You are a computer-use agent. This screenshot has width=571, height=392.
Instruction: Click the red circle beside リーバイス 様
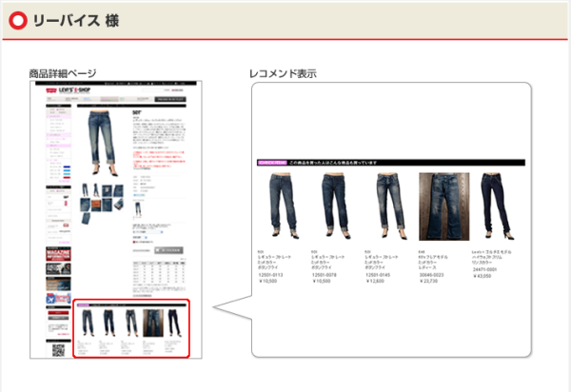click(18, 21)
